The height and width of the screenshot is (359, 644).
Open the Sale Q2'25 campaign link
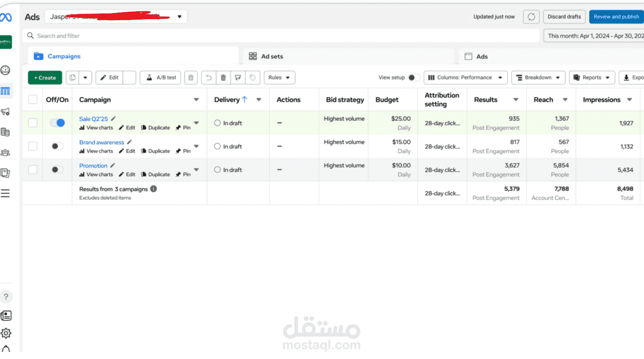93,119
